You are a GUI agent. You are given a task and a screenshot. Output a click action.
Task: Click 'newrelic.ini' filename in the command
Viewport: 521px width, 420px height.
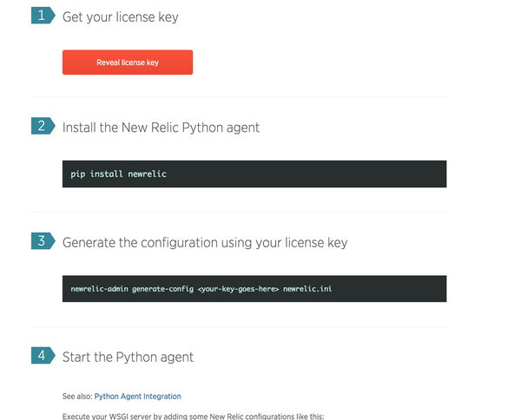coord(307,289)
